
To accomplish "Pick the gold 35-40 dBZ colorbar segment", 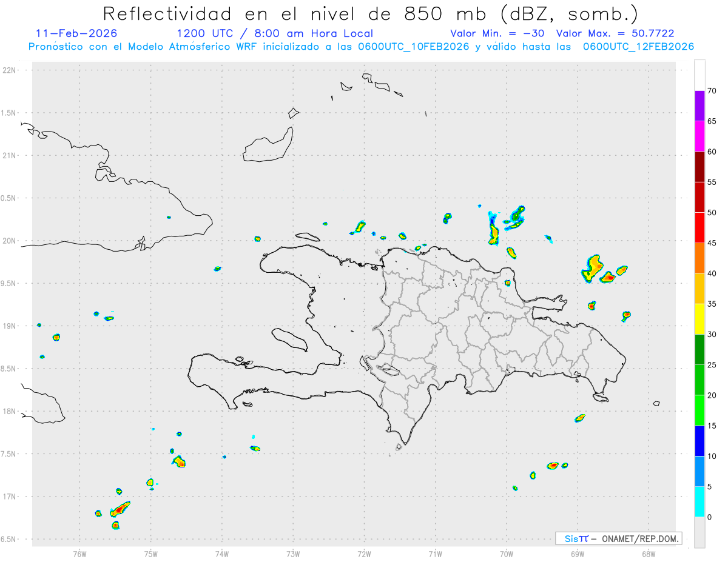I will coord(699,289).
